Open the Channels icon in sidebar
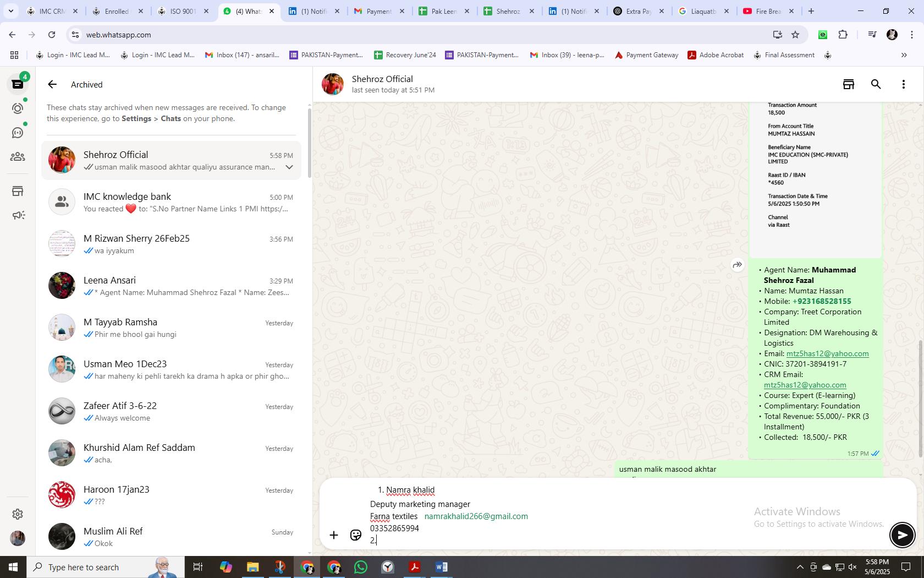Viewport: 924px width, 578px height. point(18,133)
